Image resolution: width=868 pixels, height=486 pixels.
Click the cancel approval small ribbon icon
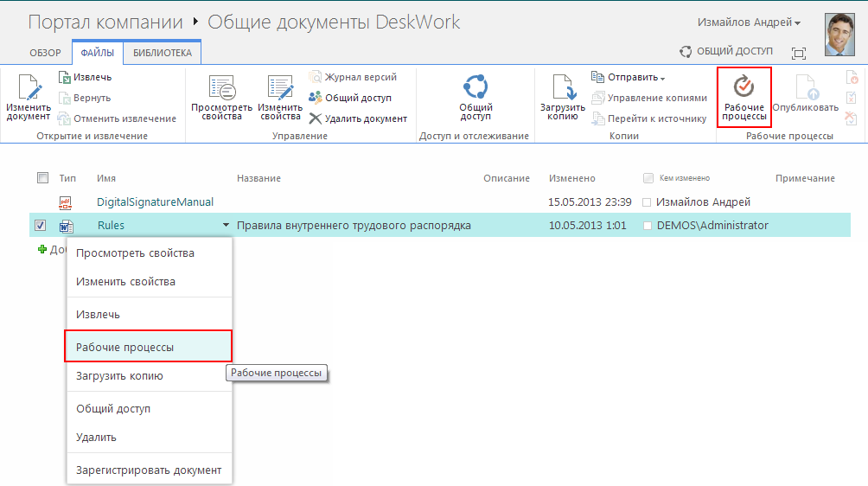852,118
